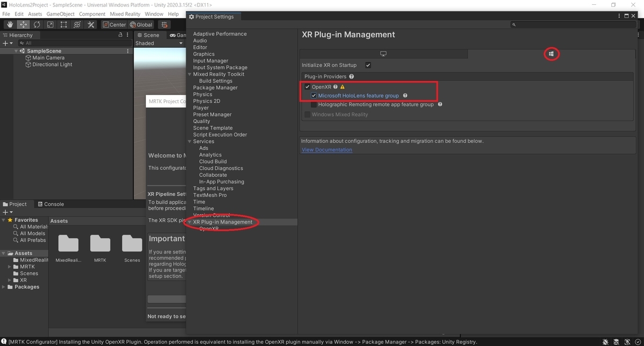
Task: Select the Scale tool
Action: pyautogui.click(x=50, y=24)
